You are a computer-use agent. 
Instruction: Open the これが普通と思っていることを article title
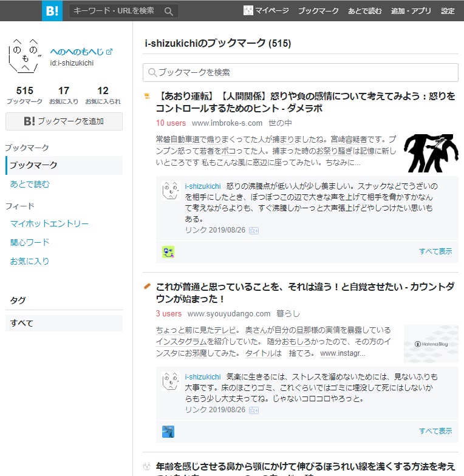tap(305, 293)
